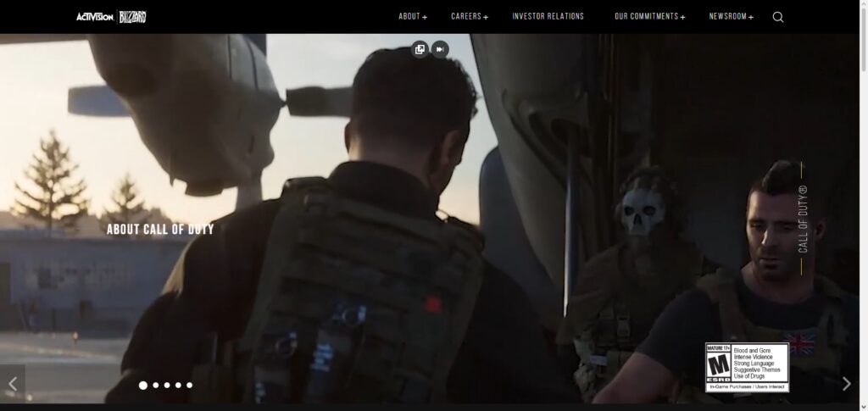The image size is (868, 411).
Task: Expand the Newsroom menu
Action: [x=732, y=17]
